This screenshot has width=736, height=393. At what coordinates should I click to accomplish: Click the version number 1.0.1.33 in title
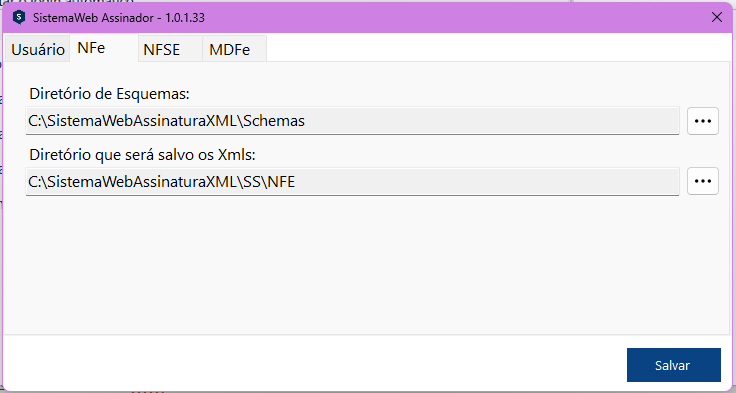click(x=185, y=18)
